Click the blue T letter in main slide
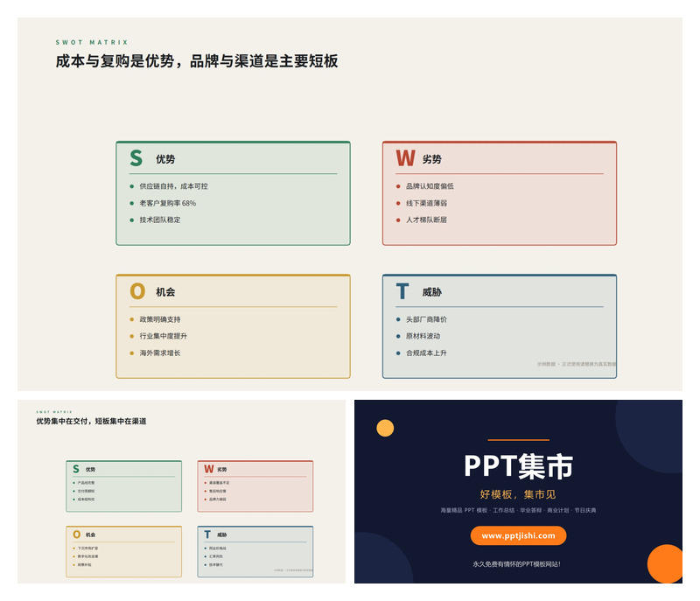This screenshot has width=700, height=601. click(402, 291)
